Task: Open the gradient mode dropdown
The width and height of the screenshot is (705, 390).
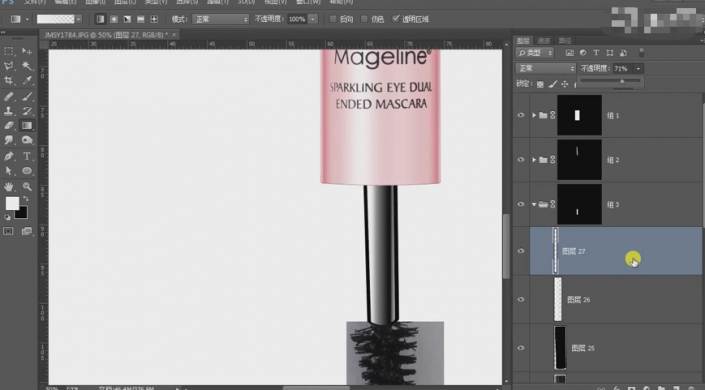Action: pos(220,19)
